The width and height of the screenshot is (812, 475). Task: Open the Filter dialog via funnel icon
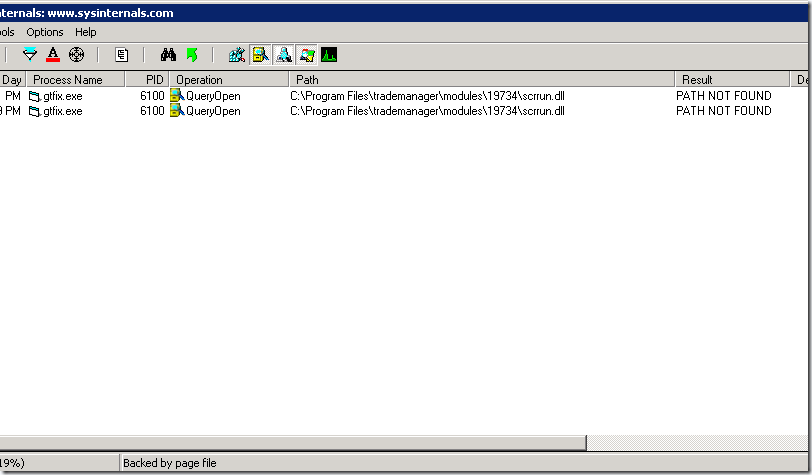pyautogui.click(x=30, y=55)
